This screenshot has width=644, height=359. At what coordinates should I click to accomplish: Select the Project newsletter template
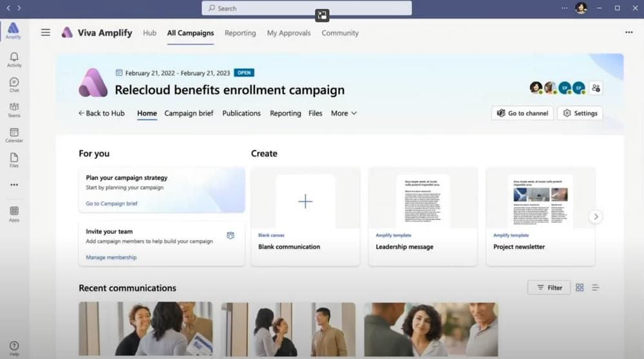[540, 217]
